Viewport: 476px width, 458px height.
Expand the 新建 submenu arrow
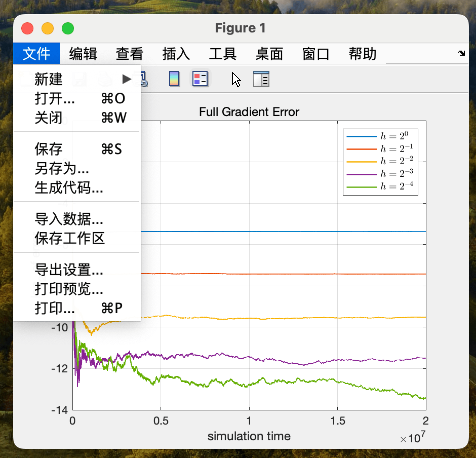[x=127, y=79]
